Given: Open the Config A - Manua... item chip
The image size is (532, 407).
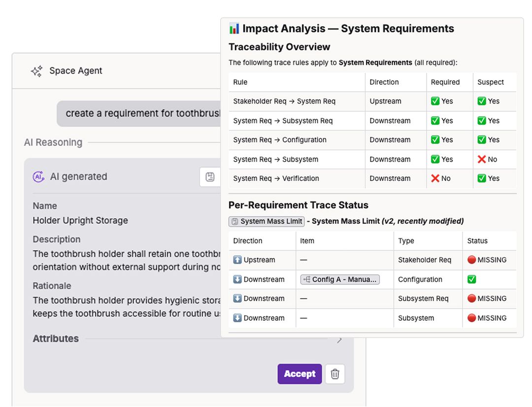Looking at the screenshot, I should pyautogui.click(x=340, y=279).
